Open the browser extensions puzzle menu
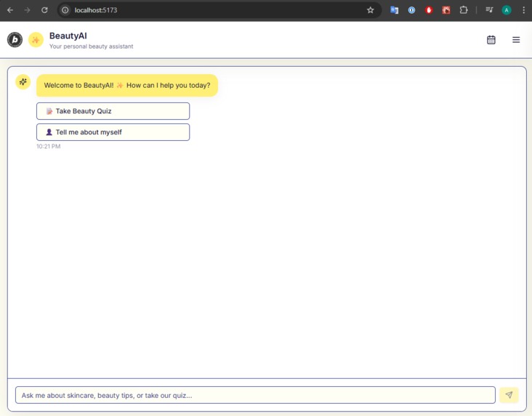The width and height of the screenshot is (532, 416). point(464,10)
